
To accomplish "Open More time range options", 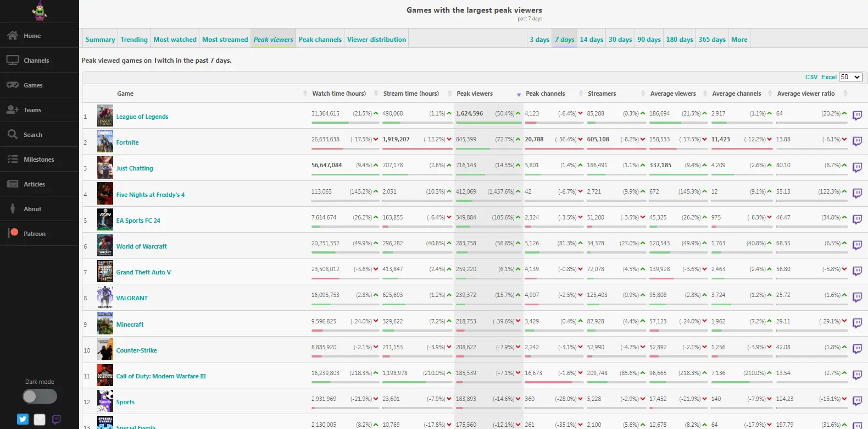I will pyautogui.click(x=739, y=39).
